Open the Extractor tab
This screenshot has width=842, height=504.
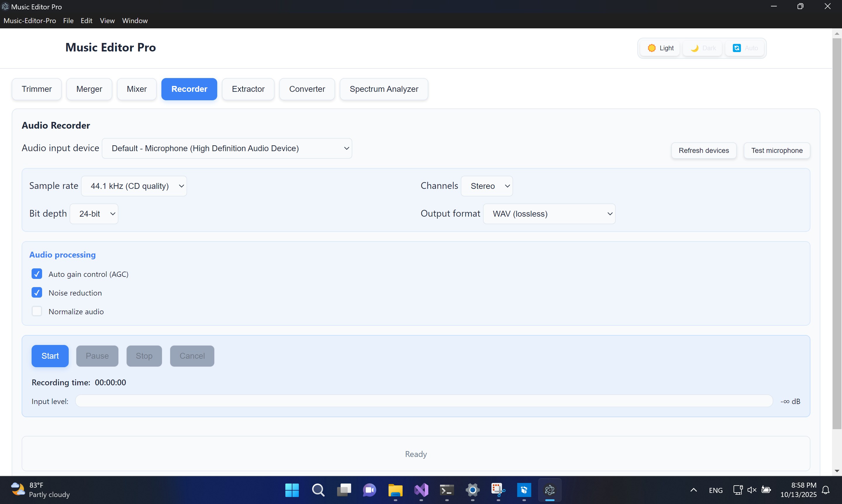tap(248, 89)
